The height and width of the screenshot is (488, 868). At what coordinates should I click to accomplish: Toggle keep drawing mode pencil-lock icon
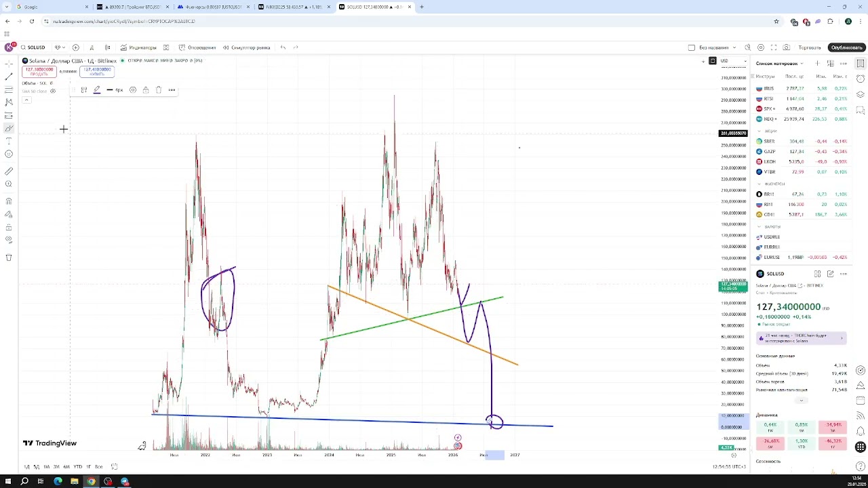tap(9, 214)
